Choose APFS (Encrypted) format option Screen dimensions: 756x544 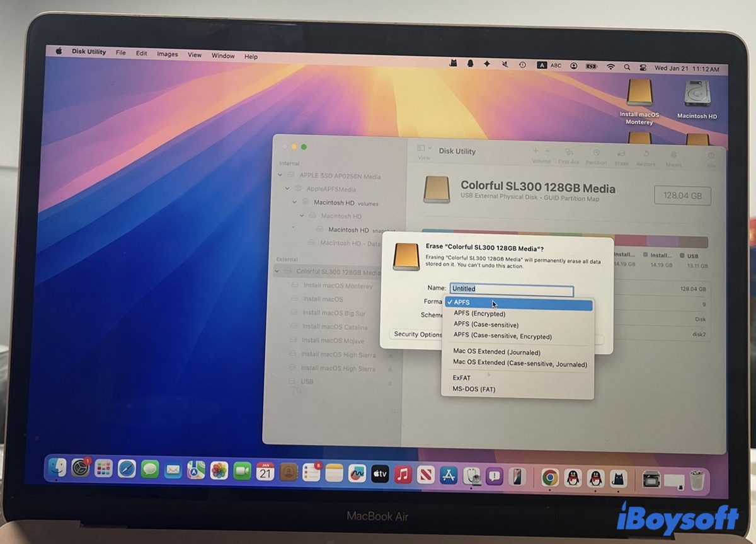coord(479,313)
